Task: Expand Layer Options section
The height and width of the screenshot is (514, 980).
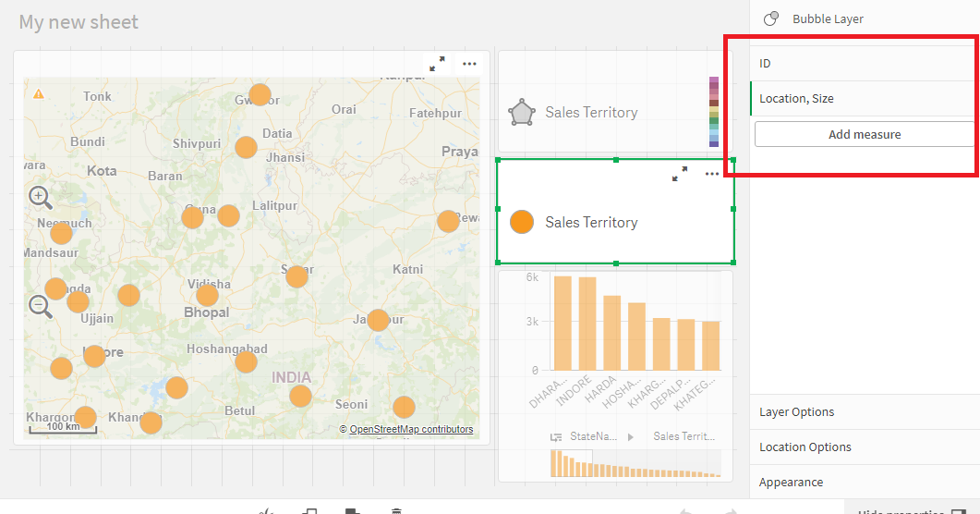Action: pos(864,412)
